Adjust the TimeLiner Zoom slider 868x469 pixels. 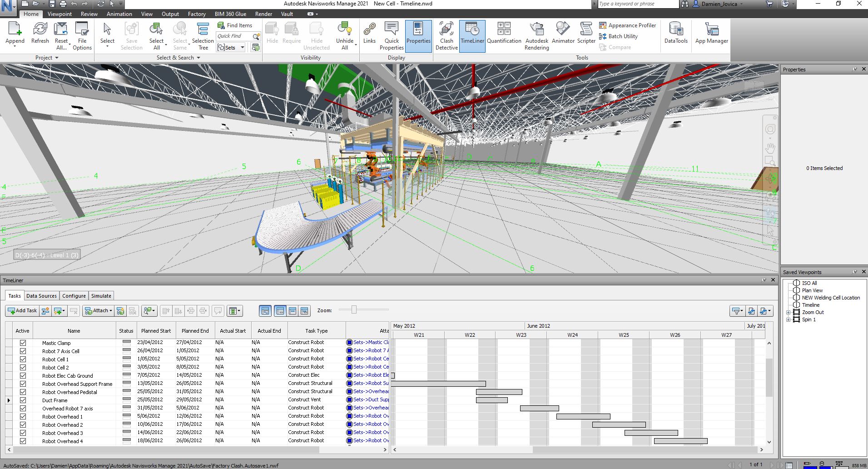(x=354, y=310)
